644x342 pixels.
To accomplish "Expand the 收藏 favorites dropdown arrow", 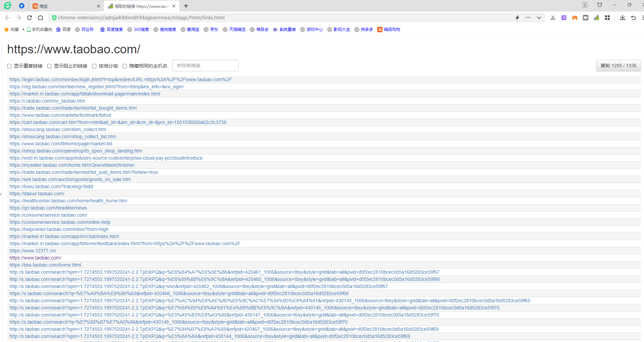I will pyautogui.click(x=23, y=30).
